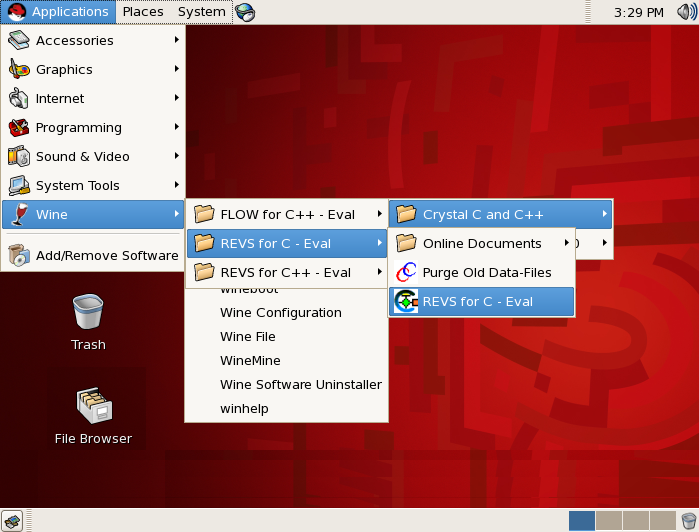699x532 pixels.
Task: Open the Applications menu
Action: click(x=58, y=12)
